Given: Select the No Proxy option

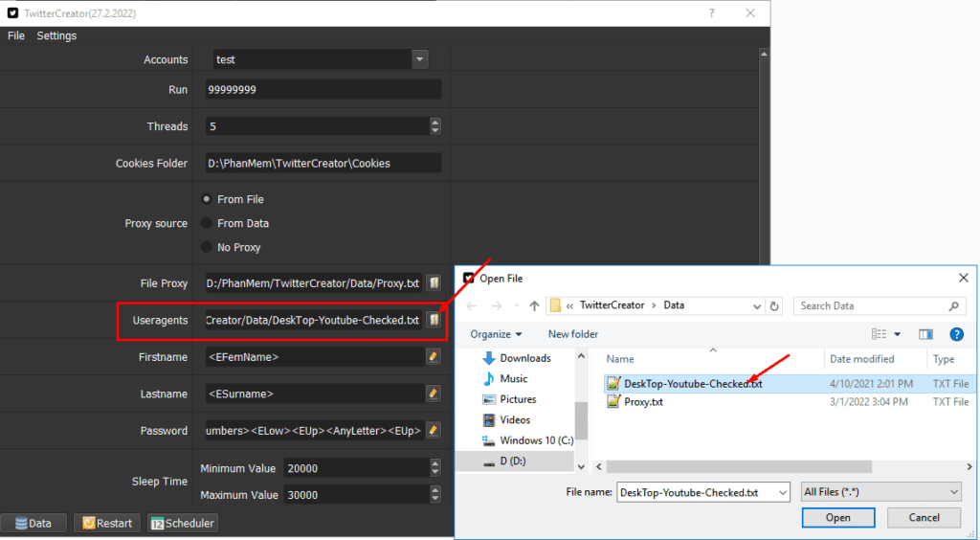Looking at the screenshot, I should pyautogui.click(x=231, y=247).
